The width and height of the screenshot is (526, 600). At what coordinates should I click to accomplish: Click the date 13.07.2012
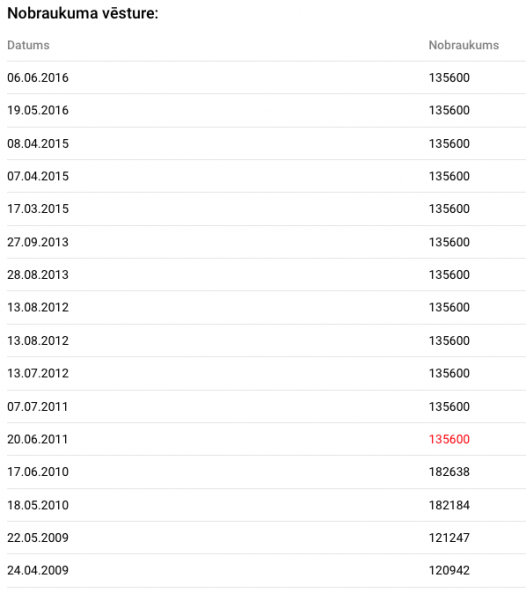[38, 373]
